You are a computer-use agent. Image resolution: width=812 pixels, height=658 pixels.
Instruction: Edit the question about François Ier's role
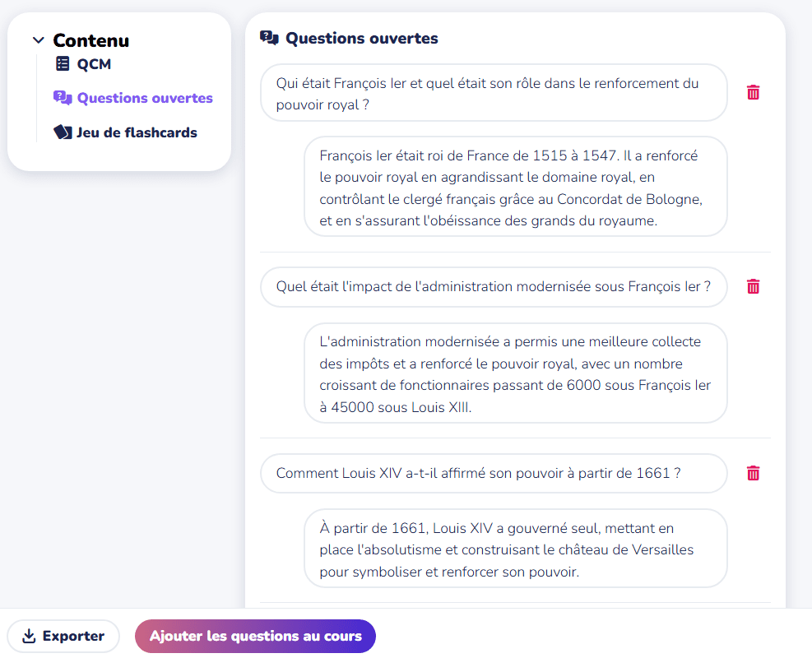(x=494, y=93)
